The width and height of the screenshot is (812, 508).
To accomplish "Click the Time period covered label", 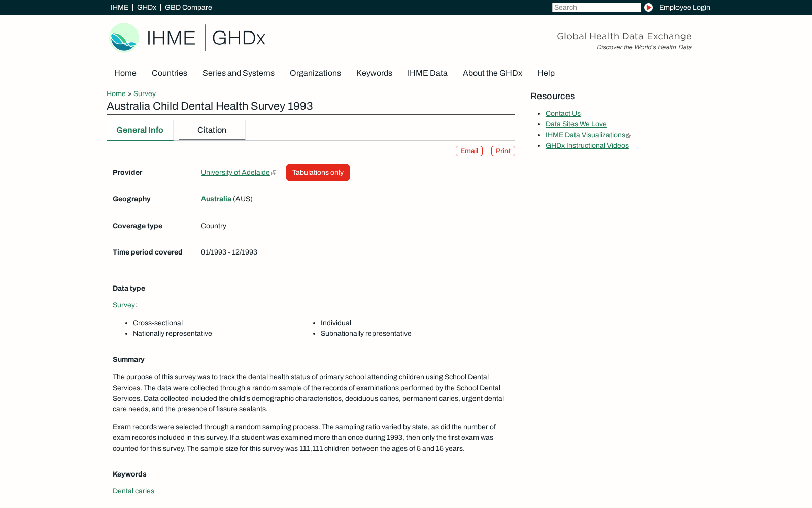I will pos(148,252).
